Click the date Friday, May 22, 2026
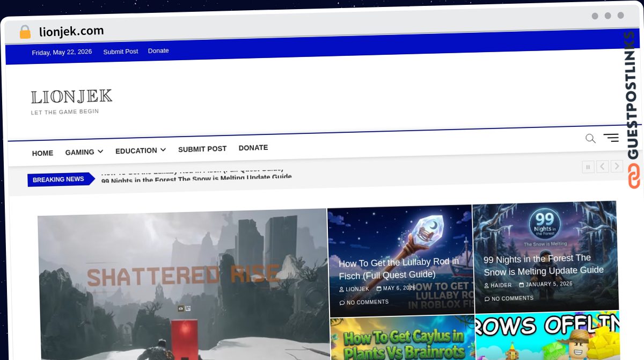644x360 pixels. (62, 53)
